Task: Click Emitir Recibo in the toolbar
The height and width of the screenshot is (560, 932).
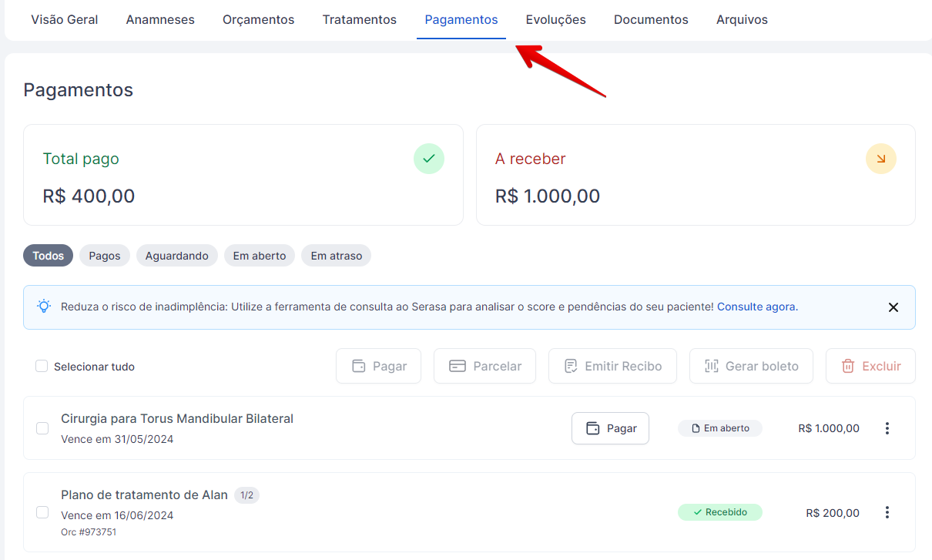Action: (612, 367)
